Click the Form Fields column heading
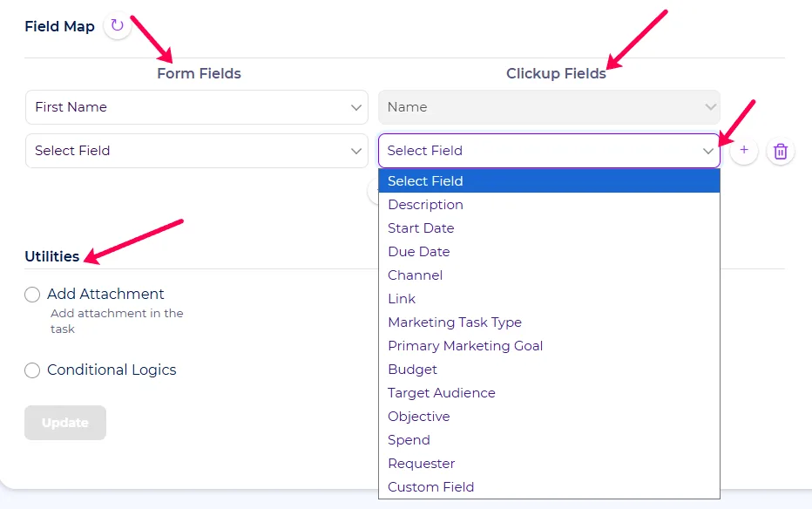The width and height of the screenshot is (812, 509). pyautogui.click(x=199, y=73)
